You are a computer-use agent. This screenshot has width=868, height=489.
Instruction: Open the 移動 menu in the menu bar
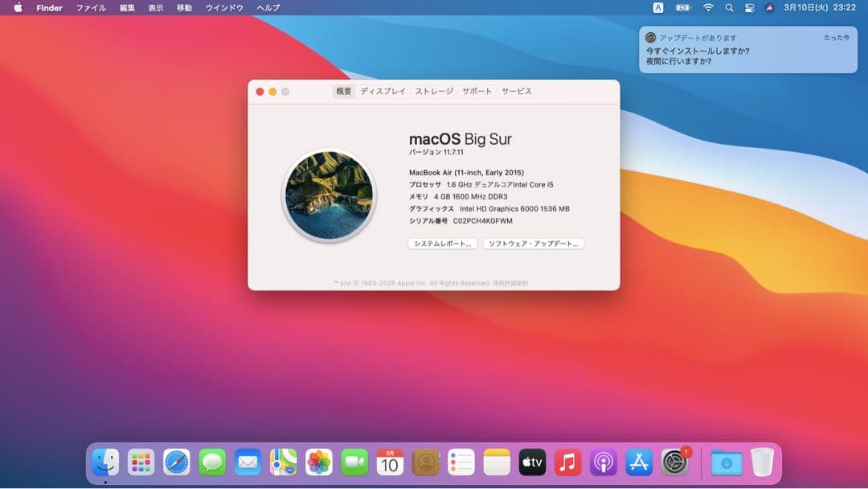click(x=182, y=7)
